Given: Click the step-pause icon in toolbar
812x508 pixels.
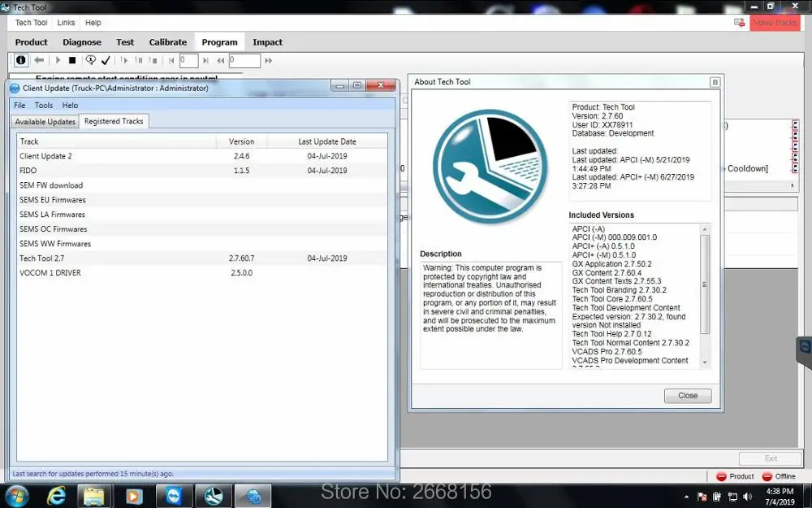Looking at the screenshot, I should click(x=138, y=60).
